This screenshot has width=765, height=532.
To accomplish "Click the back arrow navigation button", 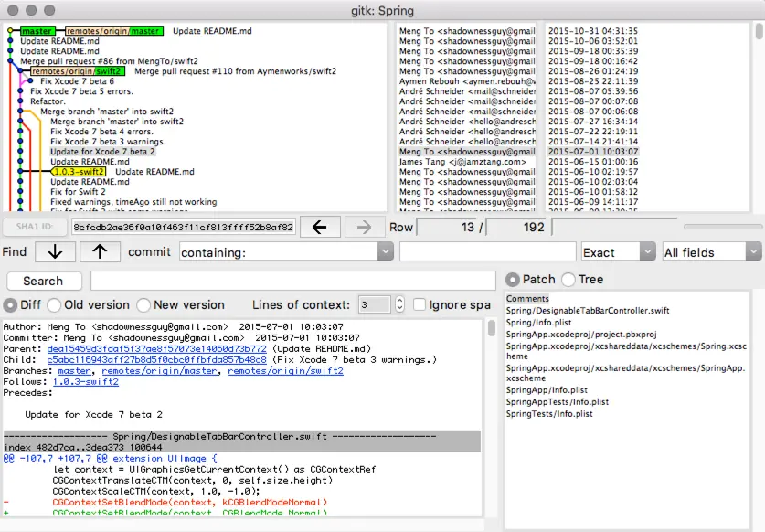I will (320, 227).
